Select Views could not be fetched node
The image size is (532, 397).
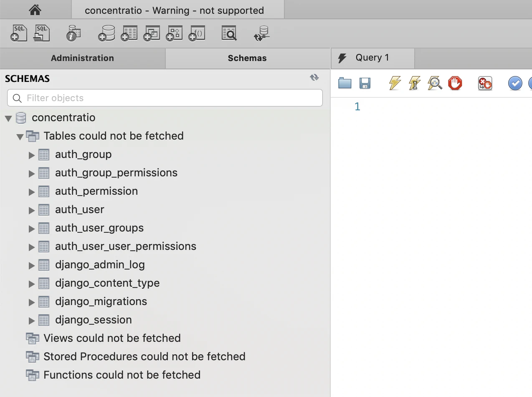(x=112, y=338)
